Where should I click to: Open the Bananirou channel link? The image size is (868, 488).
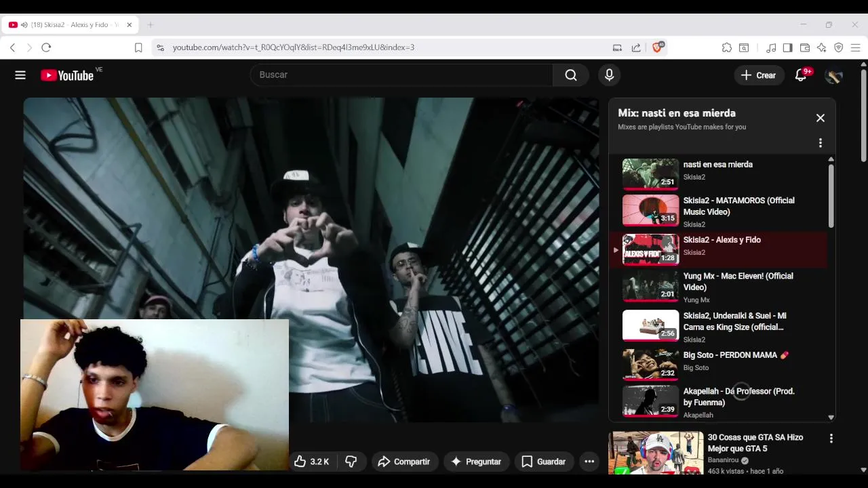point(724,460)
